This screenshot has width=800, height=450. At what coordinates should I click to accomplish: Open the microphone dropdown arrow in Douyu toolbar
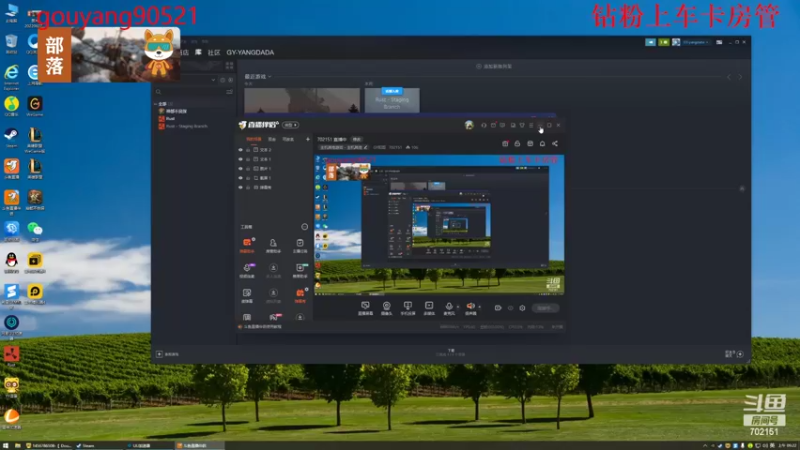coord(458,307)
